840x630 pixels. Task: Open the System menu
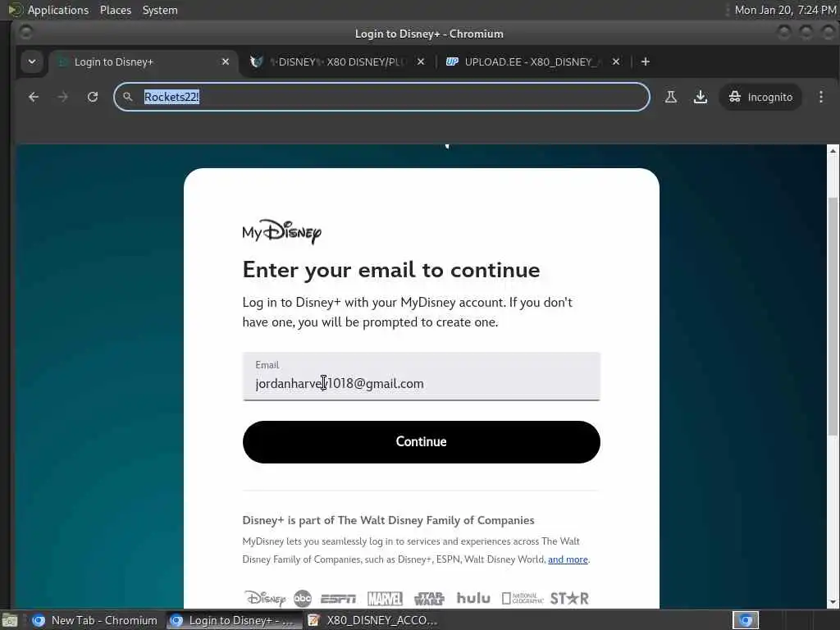[160, 10]
